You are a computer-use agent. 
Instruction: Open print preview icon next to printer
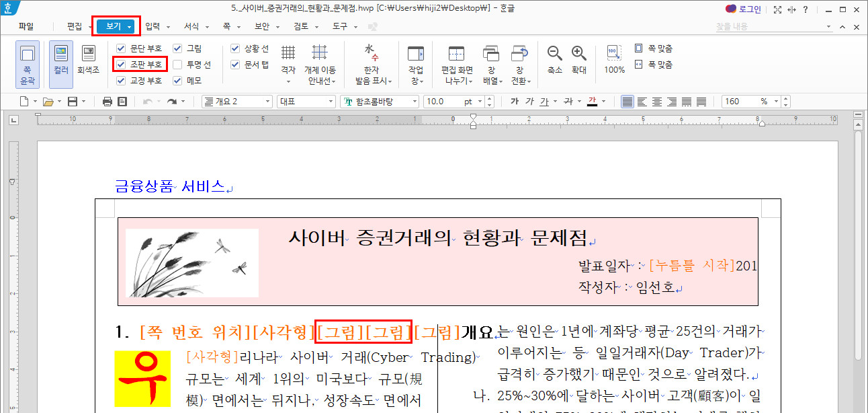click(122, 102)
